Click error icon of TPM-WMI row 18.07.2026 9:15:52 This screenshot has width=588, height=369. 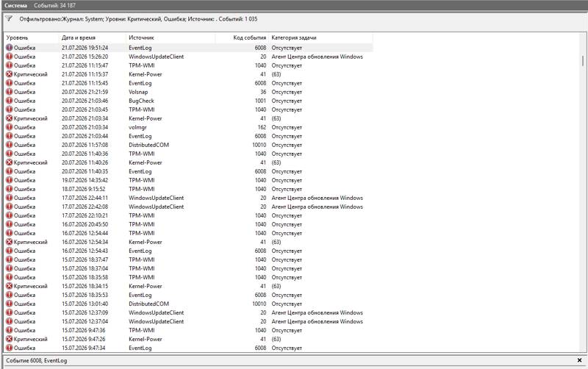(10, 189)
